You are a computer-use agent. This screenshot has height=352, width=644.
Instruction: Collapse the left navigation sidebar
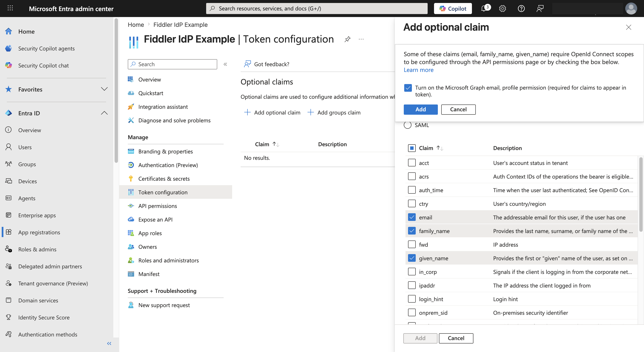109,343
